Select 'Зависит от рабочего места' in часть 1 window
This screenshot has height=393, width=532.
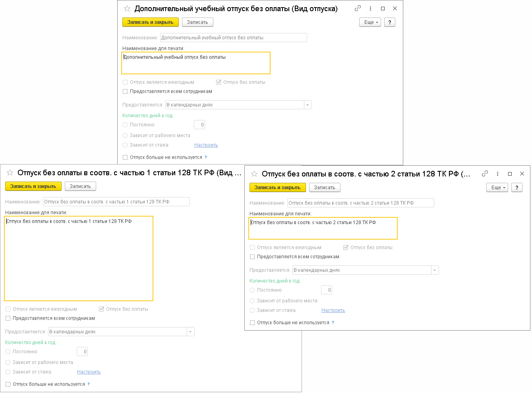(x=8, y=362)
